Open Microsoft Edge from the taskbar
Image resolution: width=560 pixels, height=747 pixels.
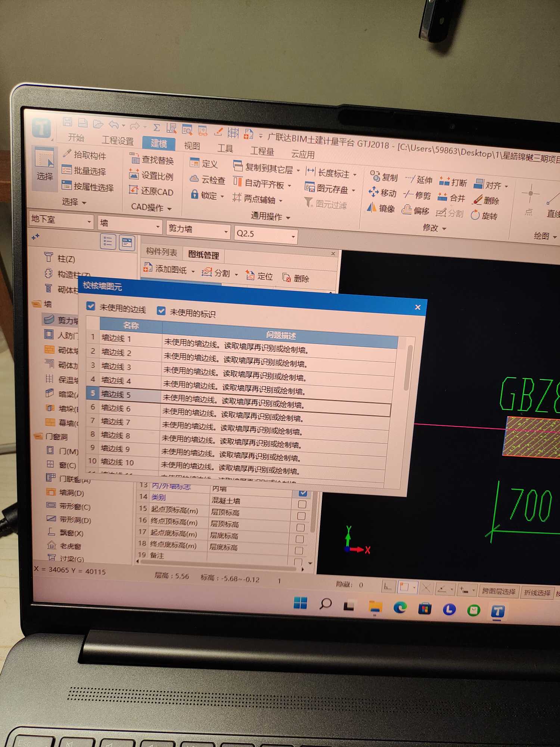pos(400,608)
